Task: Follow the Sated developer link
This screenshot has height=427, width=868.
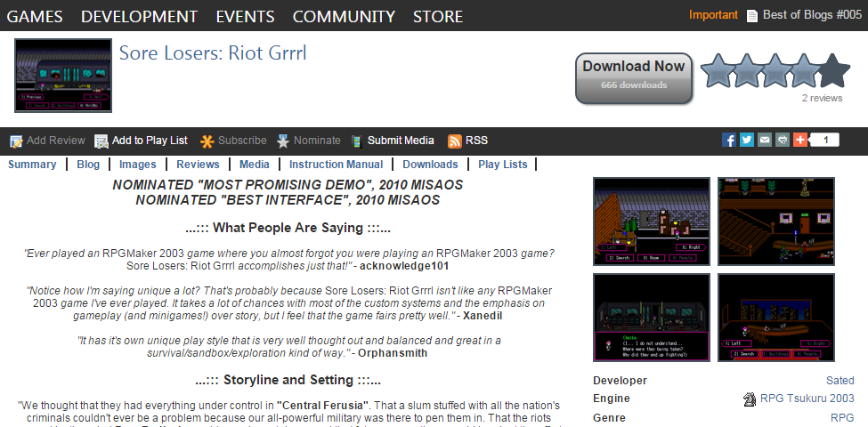Action: pyautogui.click(x=840, y=381)
